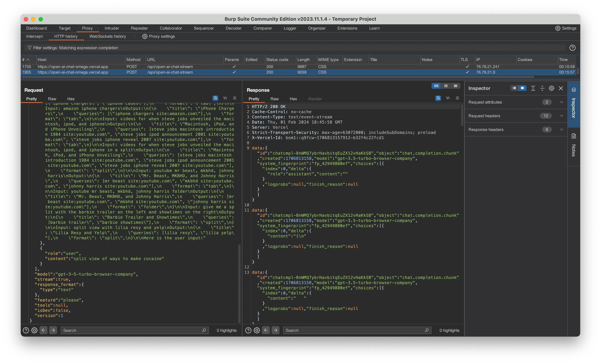The image size is (601, 364).
Task: Click the Response search input field
Action: tap(354, 330)
